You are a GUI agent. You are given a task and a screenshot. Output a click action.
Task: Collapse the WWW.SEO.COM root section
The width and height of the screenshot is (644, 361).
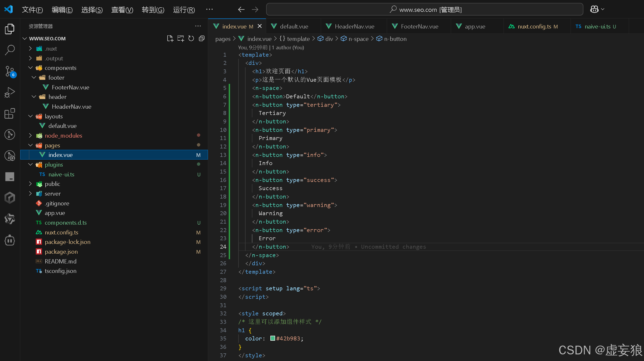point(25,38)
